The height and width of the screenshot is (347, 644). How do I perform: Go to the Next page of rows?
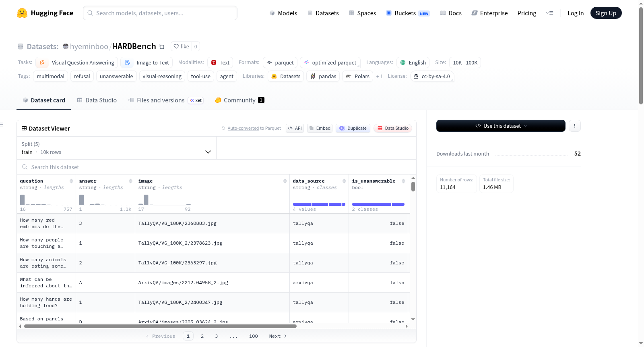click(278, 336)
